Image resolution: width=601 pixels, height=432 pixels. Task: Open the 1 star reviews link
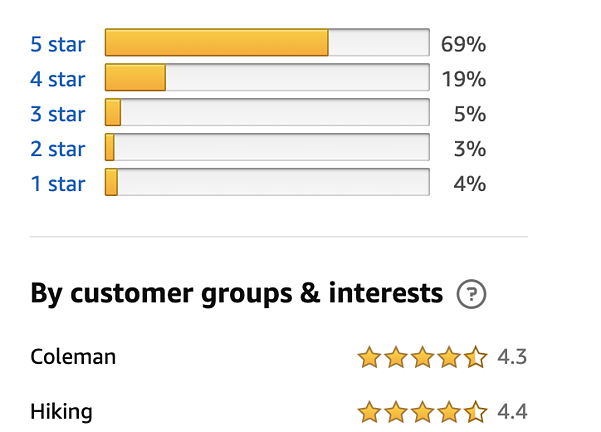point(57,184)
